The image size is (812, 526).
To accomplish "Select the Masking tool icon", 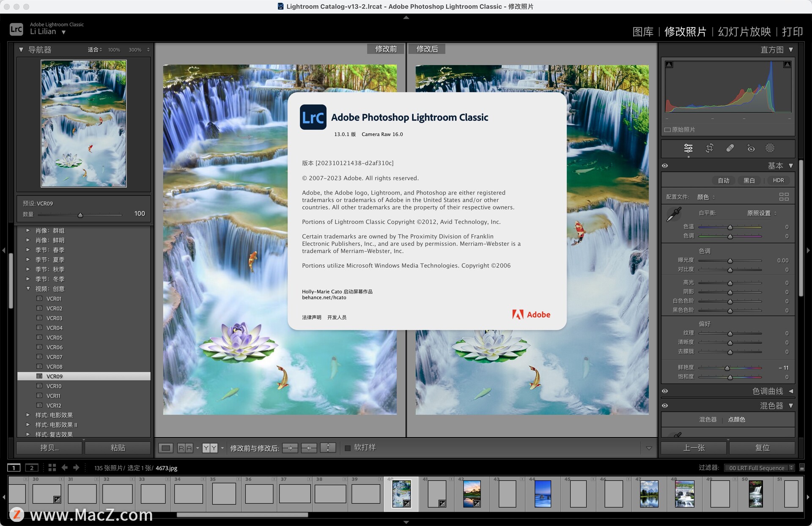I will [770, 148].
